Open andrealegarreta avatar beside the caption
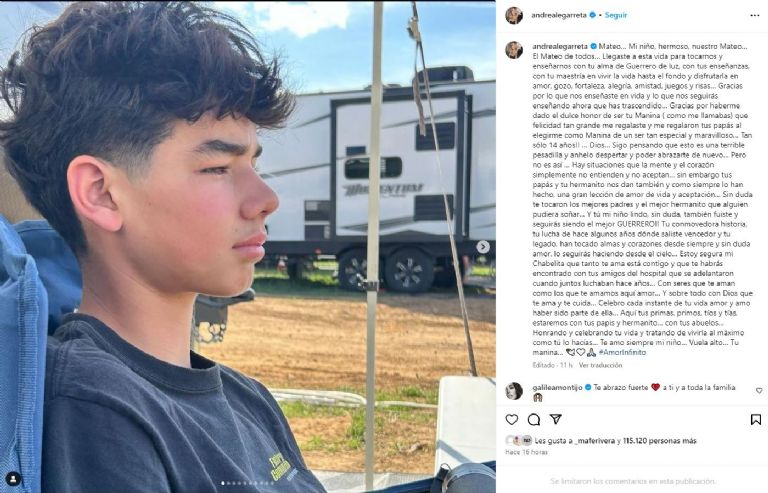The width and height of the screenshot is (768, 493). point(514,50)
